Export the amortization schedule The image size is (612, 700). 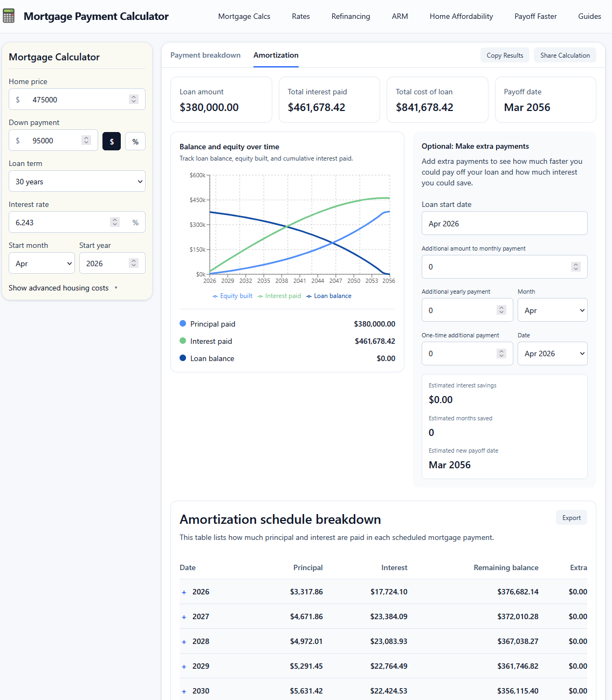[x=571, y=518]
